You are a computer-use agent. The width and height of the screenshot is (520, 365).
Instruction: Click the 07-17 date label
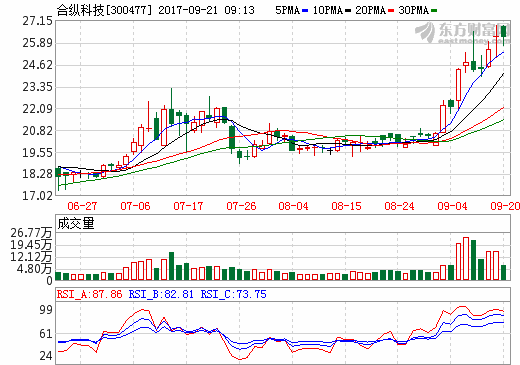click(x=188, y=206)
